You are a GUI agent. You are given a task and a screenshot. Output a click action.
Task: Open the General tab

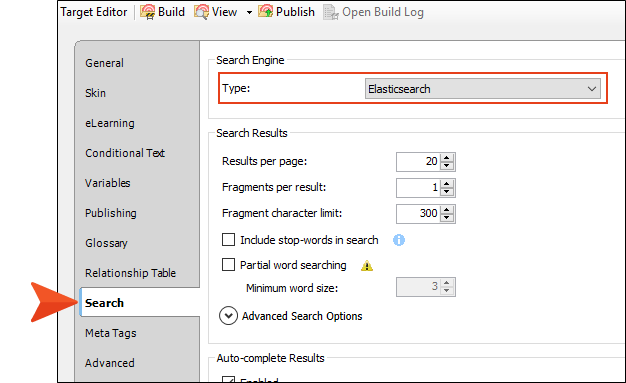tap(104, 63)
